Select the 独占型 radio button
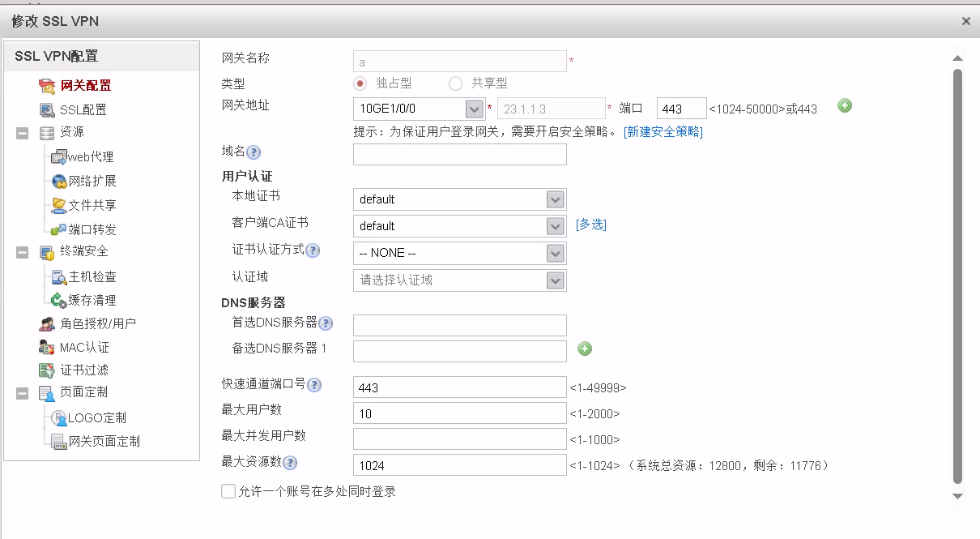 coord(360,83)
